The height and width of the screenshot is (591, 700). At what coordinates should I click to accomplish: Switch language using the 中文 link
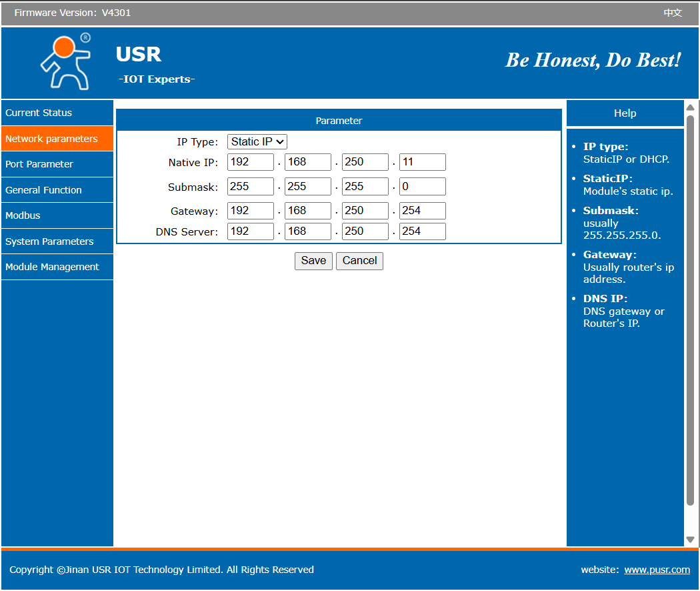[x=673, y=13]
